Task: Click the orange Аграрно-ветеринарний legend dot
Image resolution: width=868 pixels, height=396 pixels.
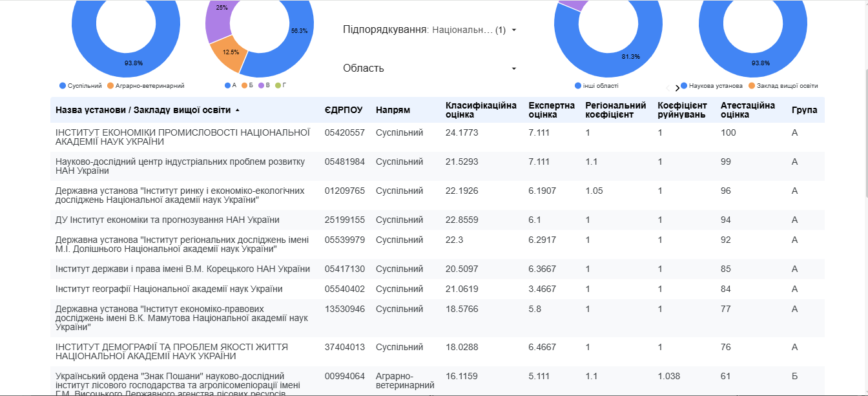Action: (110, 85)
